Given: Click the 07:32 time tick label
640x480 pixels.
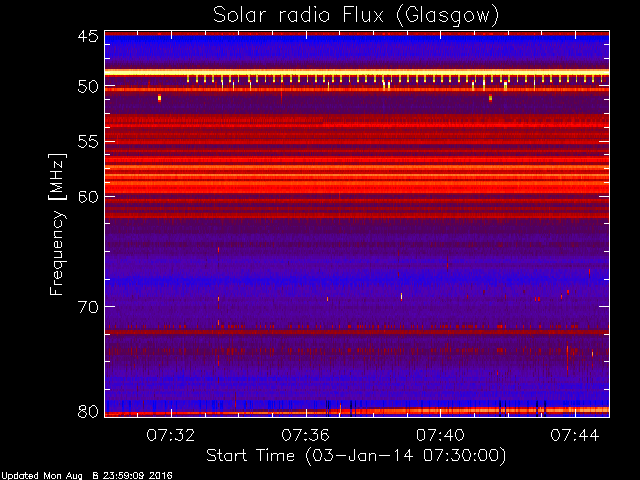Looking at the screenshot, I should coord(171,435).
